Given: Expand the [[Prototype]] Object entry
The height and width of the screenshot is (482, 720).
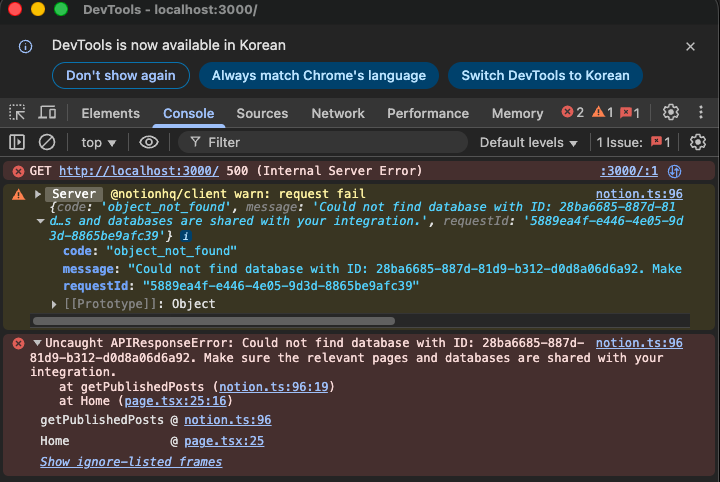Looking at the screenshot, I should pyautogui.click(x=55, y=304).
